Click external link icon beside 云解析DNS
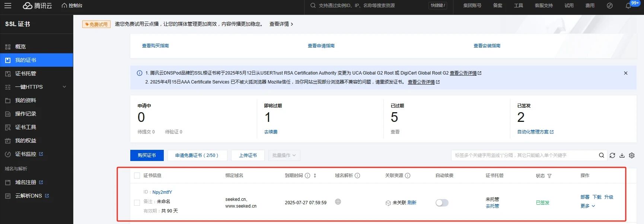The width and height of the screenshot is (644, 224). pyautogui.click(x=47, y=195)
